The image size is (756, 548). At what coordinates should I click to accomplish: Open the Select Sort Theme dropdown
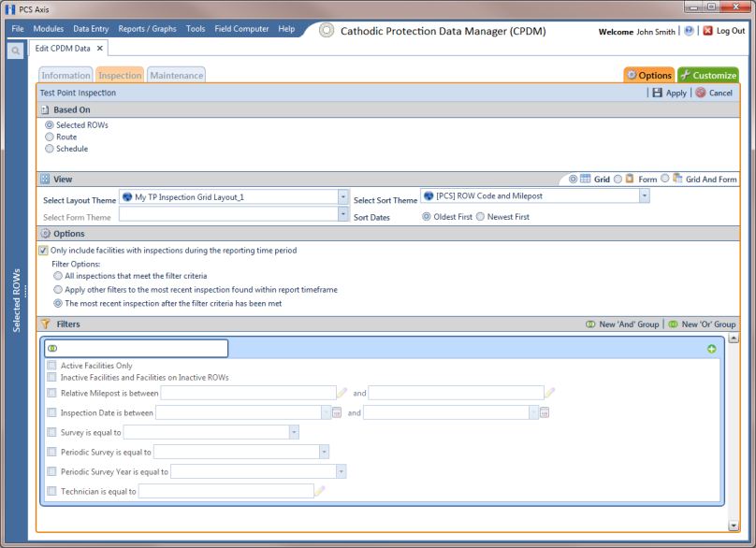click(x=644, y=195)
